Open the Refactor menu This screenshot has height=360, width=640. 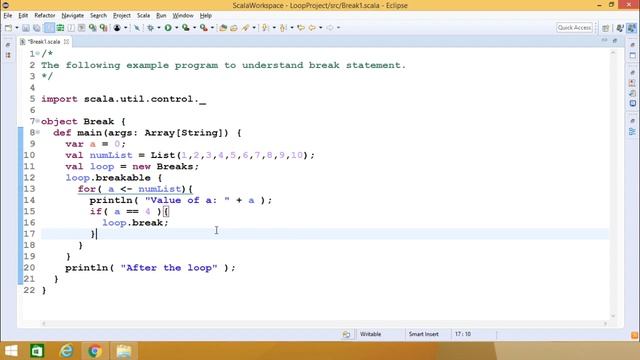click(44, 16)
